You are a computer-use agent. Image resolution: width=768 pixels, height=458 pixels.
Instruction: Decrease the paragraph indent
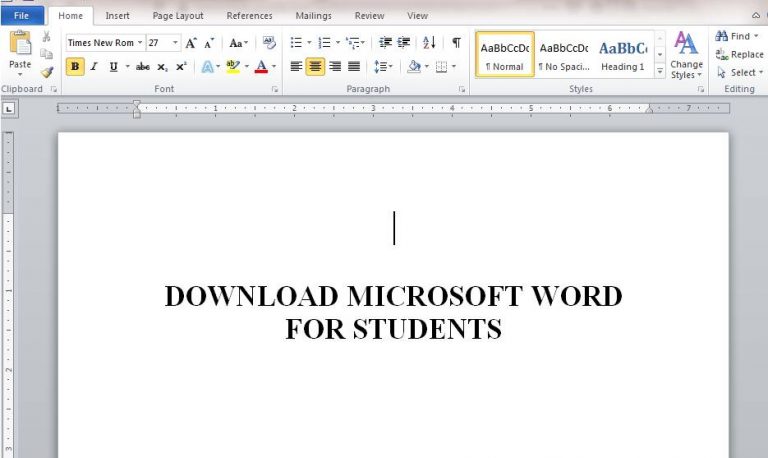click(385, 43)
